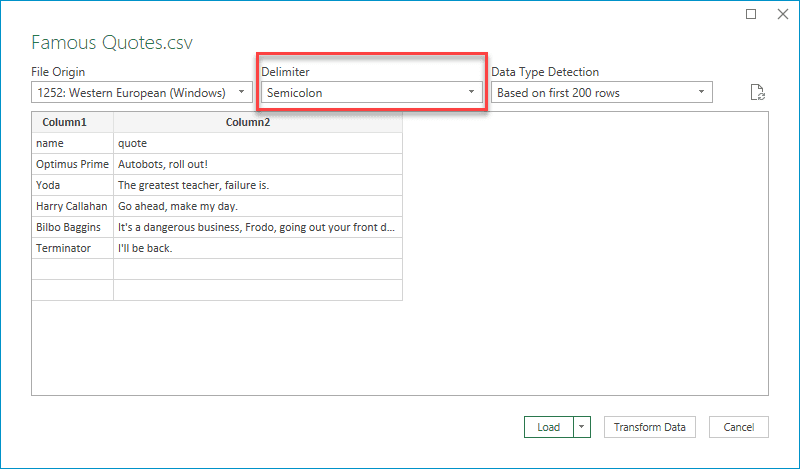
Task: Open the Delimiter dropdown set to Semicolon
Action: [371, 92]
